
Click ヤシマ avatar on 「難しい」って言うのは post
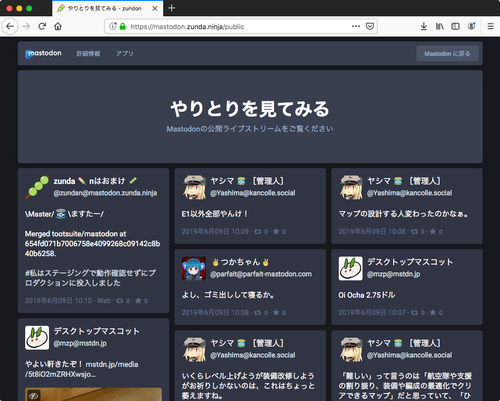point(351,350)
